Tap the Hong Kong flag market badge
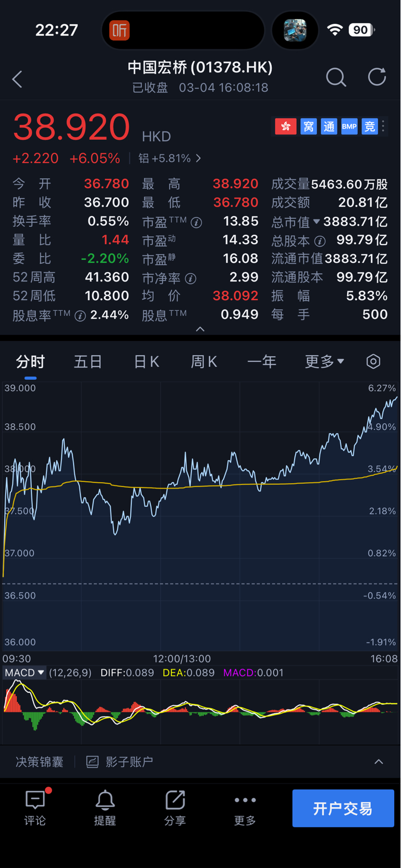 pos(286,126)
